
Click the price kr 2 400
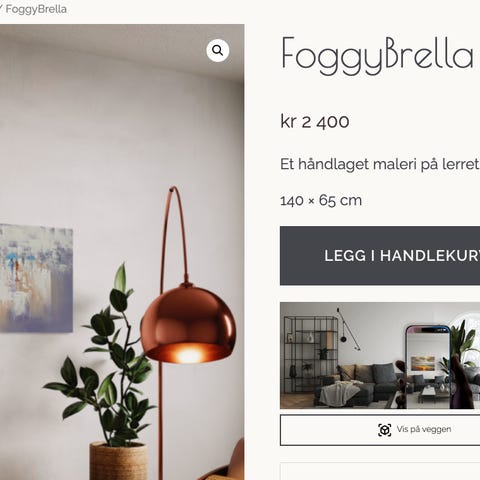315,121
